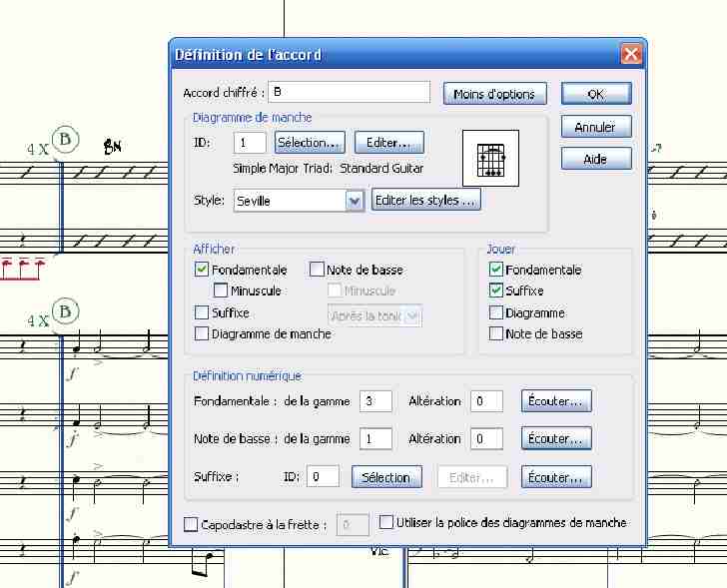
Task: Uncheck Fondamentale in the Afficher group
Action: pyautogui.click(x=202, y=270)
